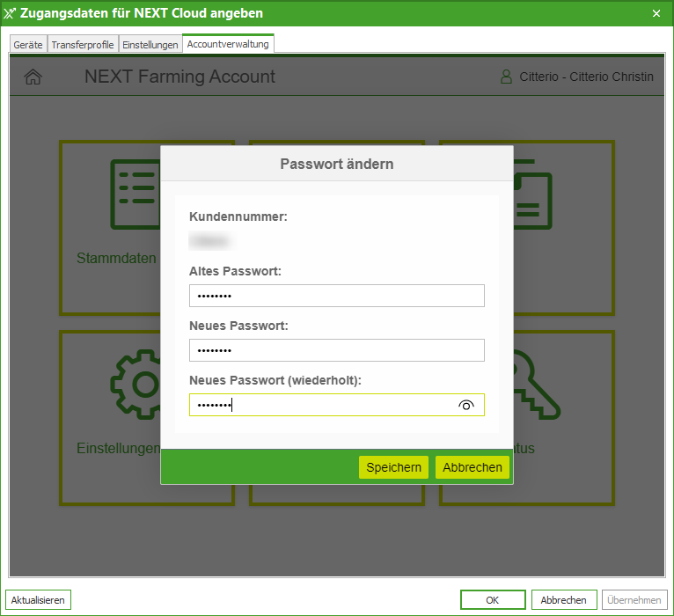Switch to the Geräte tab
The width and height of the screenshot is (674, 616).
point(28,45)
